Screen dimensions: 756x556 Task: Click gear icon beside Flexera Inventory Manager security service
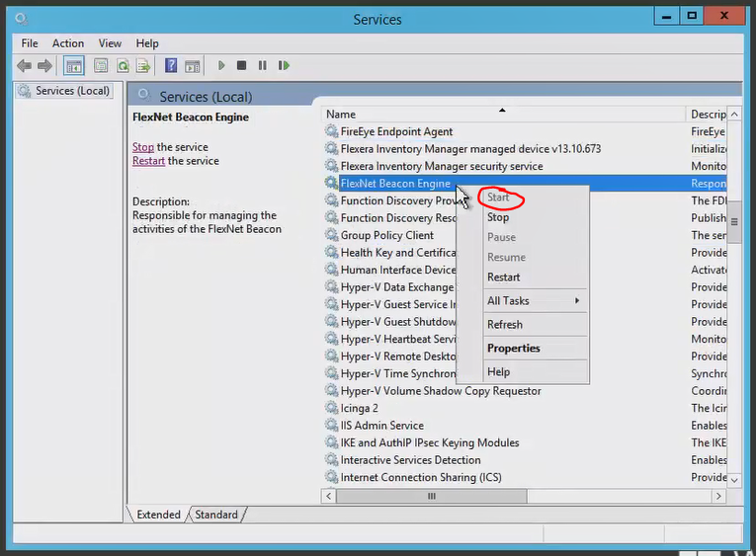331,166
